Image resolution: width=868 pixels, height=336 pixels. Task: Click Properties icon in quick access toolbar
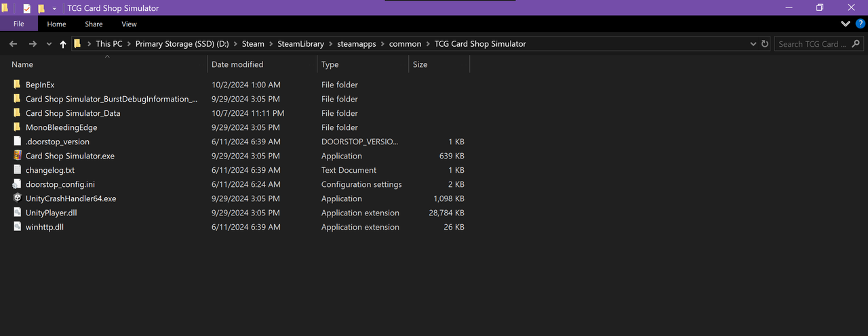point(26,8)
